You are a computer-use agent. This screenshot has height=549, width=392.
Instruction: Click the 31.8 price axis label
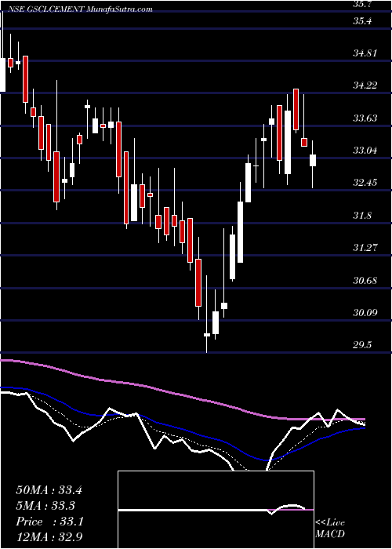click(x=362, y=216)
